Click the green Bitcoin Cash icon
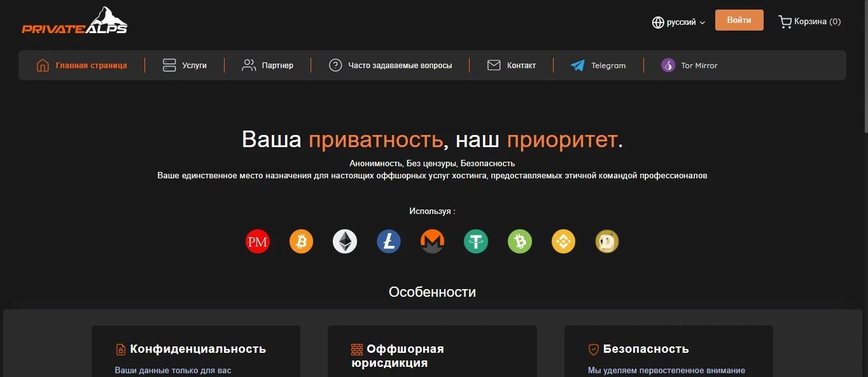 coord(520,241)
